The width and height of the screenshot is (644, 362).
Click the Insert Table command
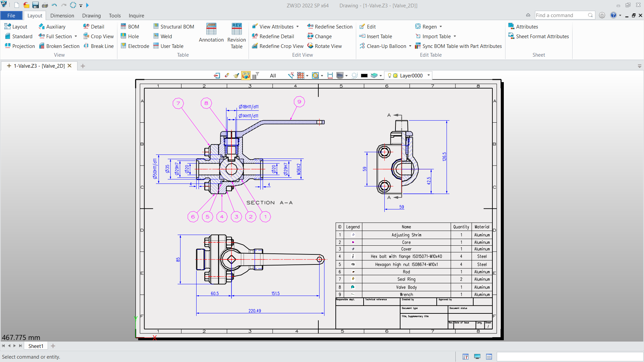click(376, 36)
